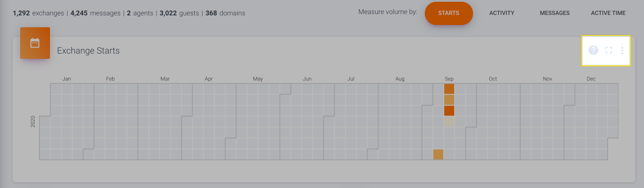Click the Sep month label
The width and height of the screenshot is (644, 188).
pyautogui.click(x=449, y=79)
